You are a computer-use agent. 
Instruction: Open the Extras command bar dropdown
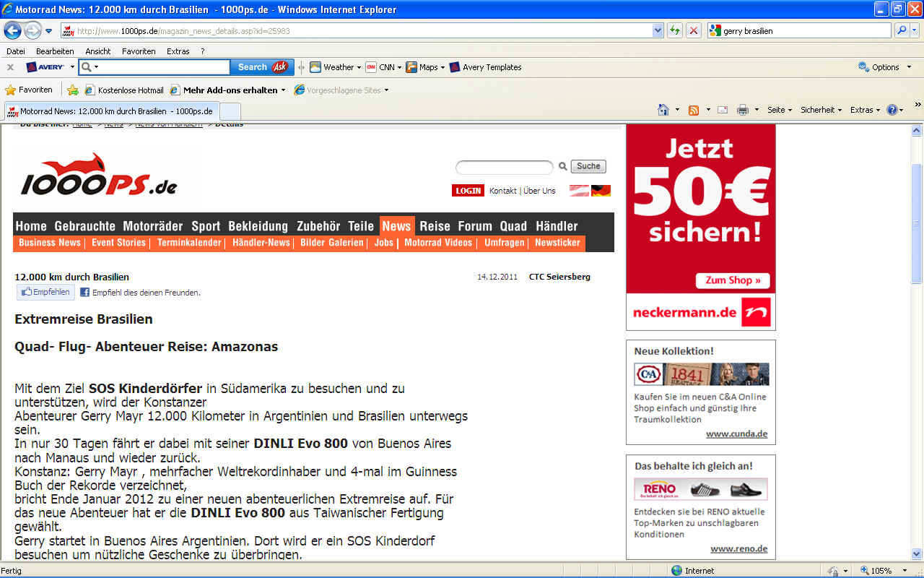pyautogui.click(x=866, y=110)
